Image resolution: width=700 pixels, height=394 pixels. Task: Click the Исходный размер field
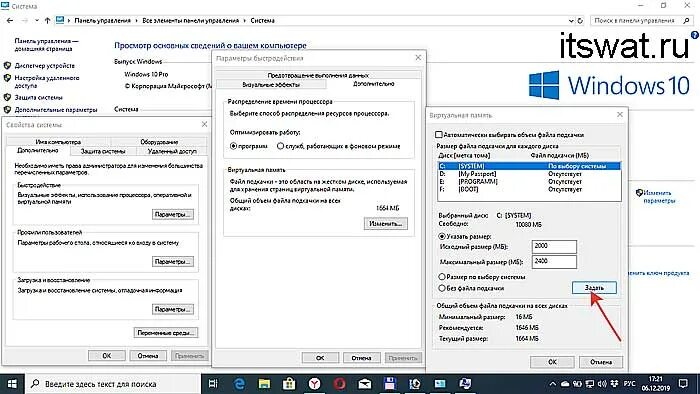point(554,246)
